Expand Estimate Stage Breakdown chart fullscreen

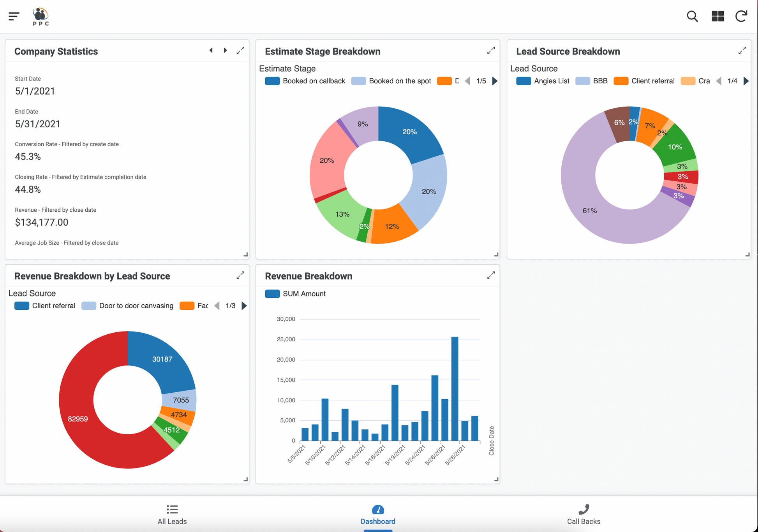click(x=491, y=51)
